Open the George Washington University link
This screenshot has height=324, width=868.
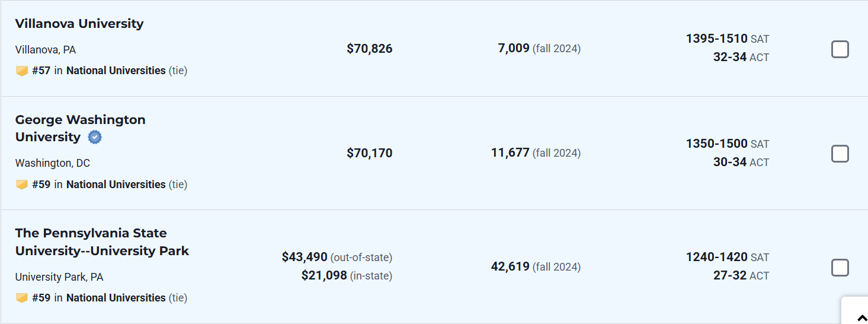80,120
